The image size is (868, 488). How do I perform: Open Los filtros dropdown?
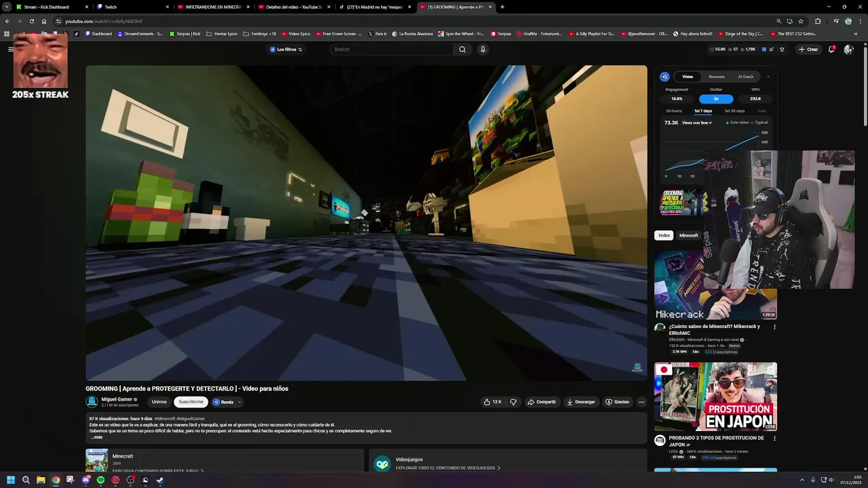pyautogui.click(x=286, y=49)
